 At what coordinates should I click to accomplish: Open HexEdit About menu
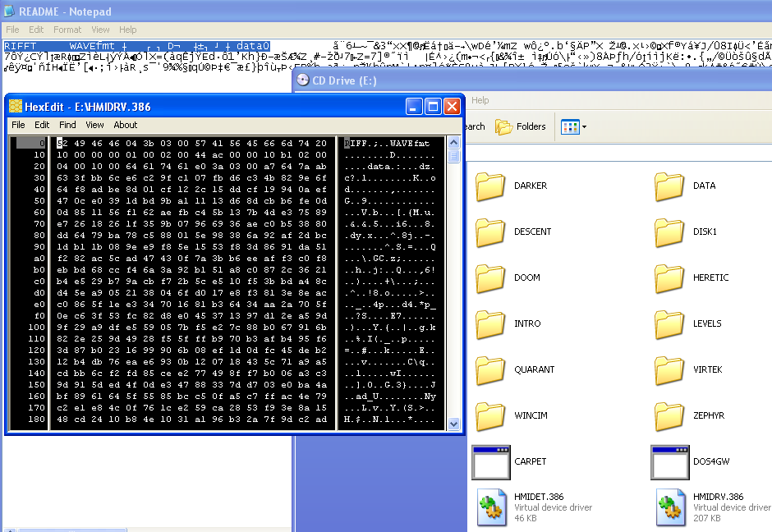pos(126,125)
